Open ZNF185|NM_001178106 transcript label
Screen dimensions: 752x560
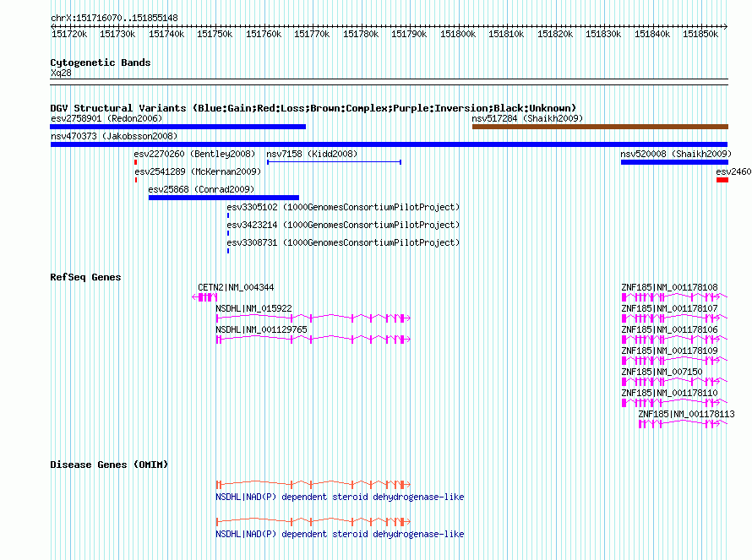click(669, 329)
